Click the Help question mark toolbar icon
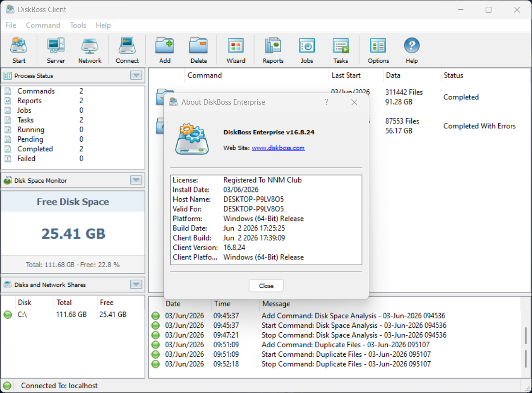The height and width of the screenshot is (393, 532). (x=412, y=46)
